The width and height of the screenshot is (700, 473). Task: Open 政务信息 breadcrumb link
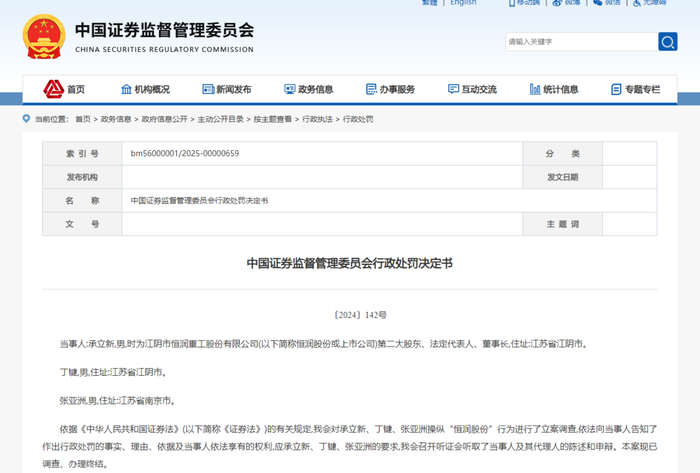click(x=116, y=119)
